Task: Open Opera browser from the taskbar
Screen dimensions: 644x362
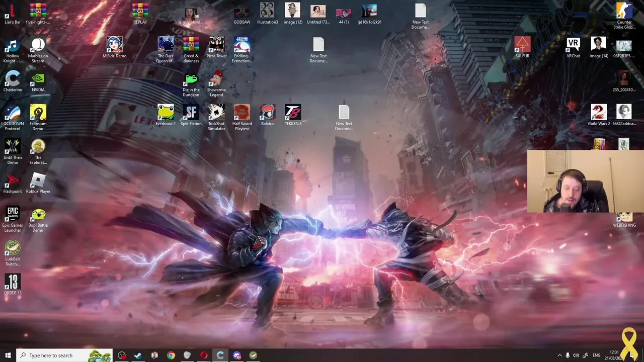Action: pyautogui.click(x=204, y=355)
